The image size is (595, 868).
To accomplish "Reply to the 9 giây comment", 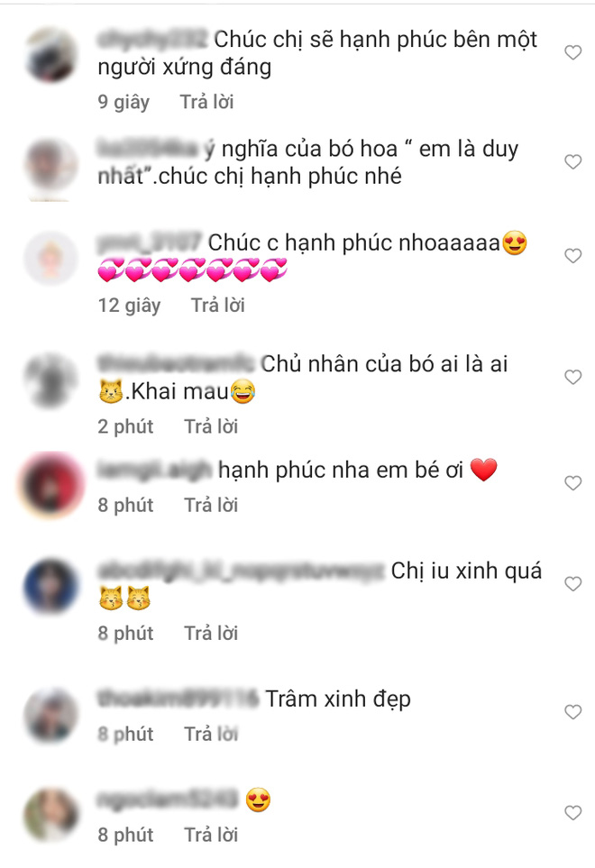I will click(207, 102).
